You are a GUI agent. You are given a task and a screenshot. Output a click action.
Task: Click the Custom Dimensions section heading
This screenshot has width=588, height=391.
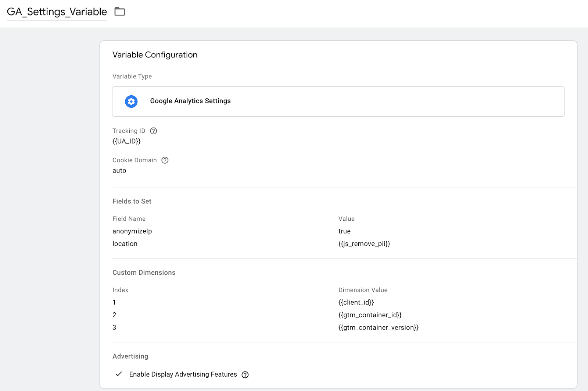(144, 273)
